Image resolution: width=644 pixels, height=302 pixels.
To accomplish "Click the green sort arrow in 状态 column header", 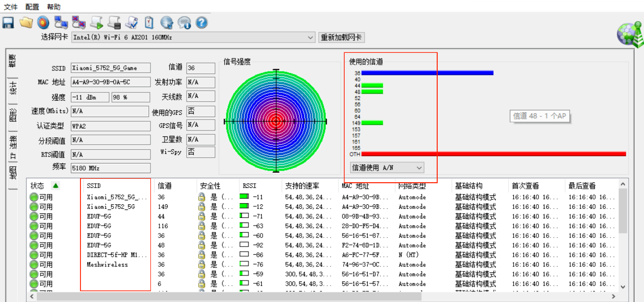I will tap(55, 186).
